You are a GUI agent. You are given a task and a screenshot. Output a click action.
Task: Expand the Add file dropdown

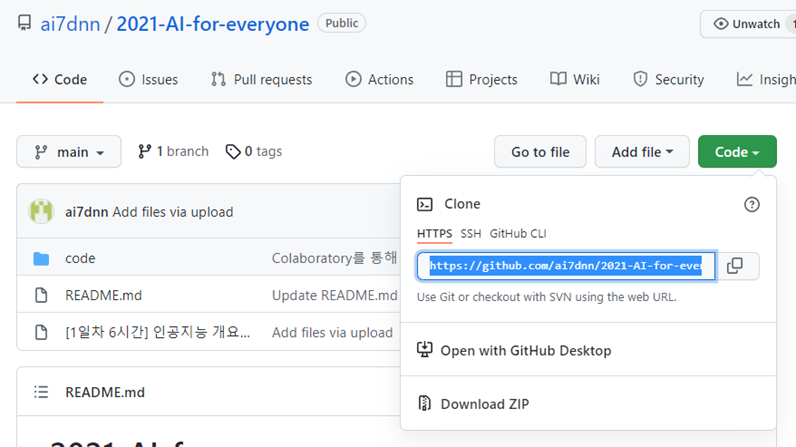tap(642, 152)
